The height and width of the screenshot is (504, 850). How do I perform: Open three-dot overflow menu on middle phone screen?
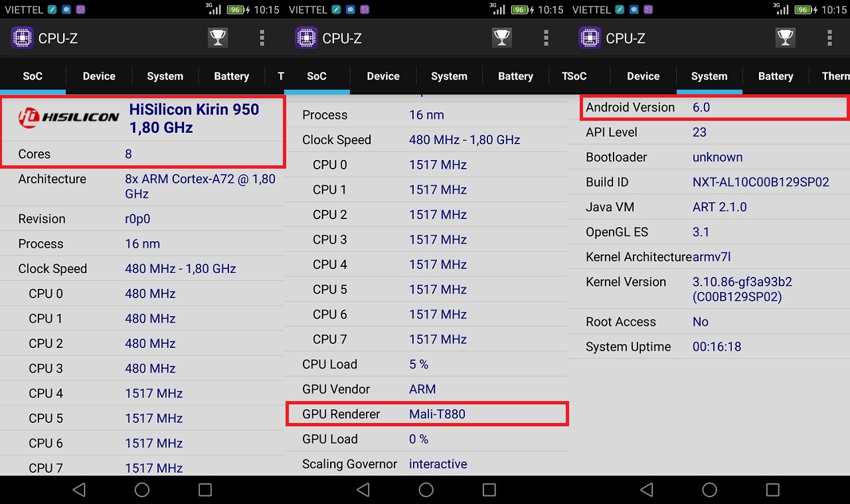point(546,38)
